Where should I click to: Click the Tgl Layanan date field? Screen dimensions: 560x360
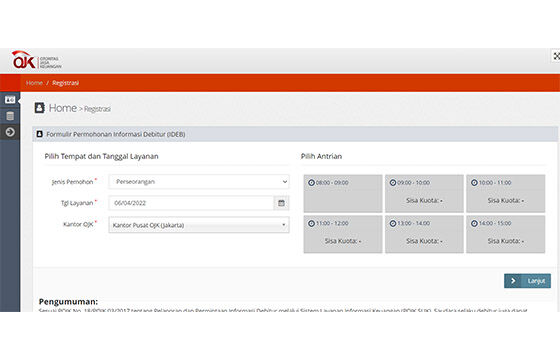pos(191,203)
